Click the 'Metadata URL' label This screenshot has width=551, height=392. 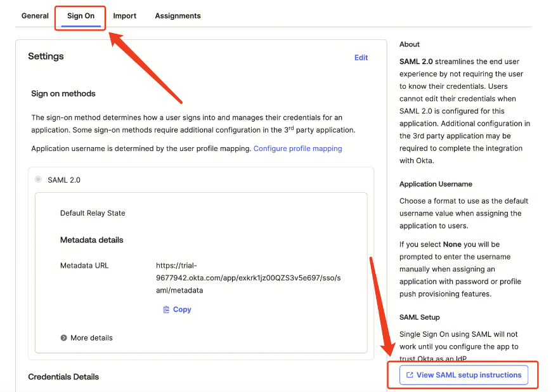point(84,265)
